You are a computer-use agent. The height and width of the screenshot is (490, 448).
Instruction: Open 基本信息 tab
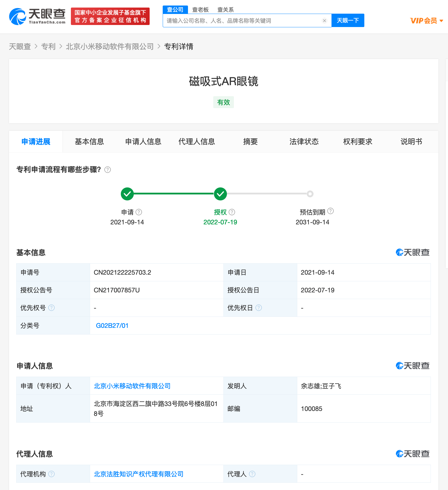pyautogui.click(x=89, y=142)
